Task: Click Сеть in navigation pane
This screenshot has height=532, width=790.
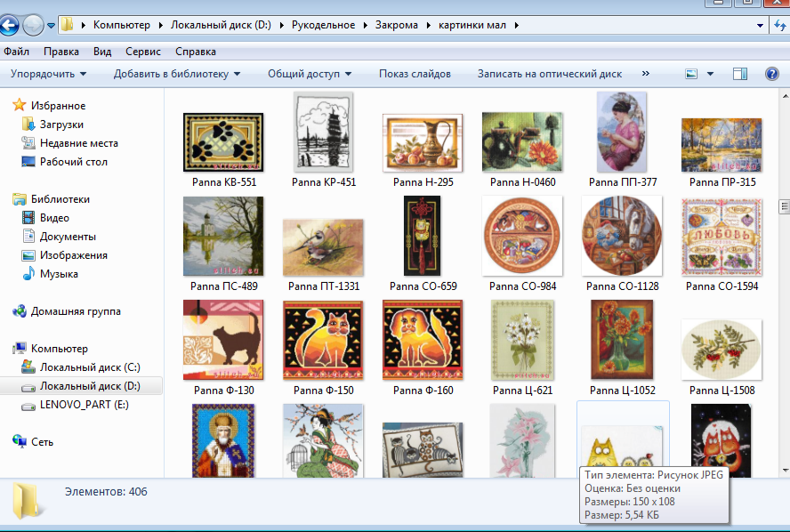Action: (x=42, y=442)
